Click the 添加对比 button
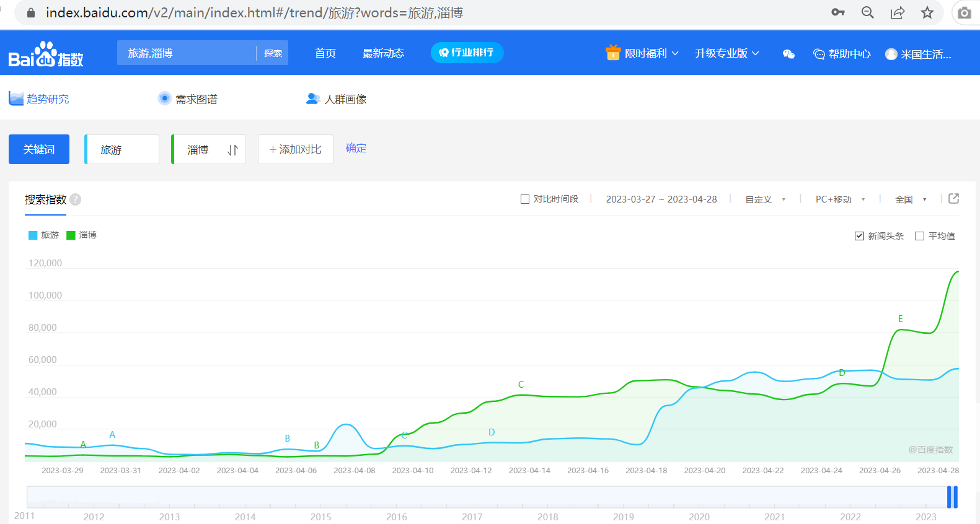This screenshot has height=524, width=980. [295, 149]
